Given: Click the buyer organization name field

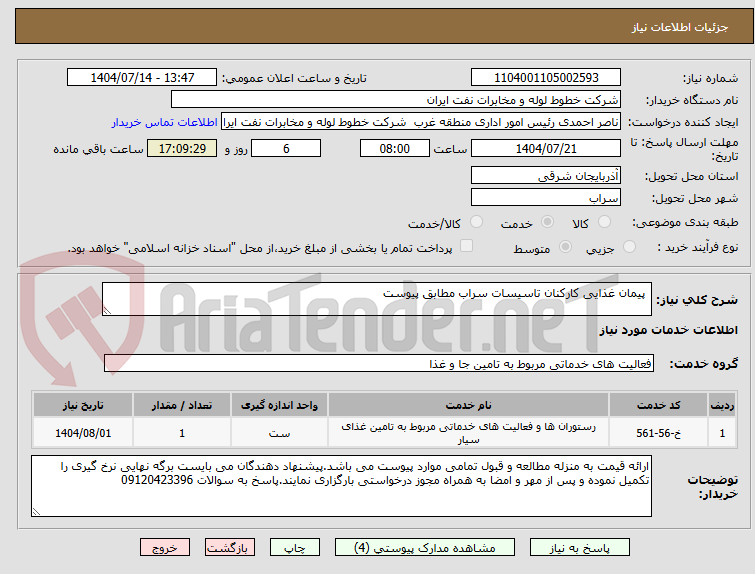Looking at the screenshot, I should pos(396,100).
